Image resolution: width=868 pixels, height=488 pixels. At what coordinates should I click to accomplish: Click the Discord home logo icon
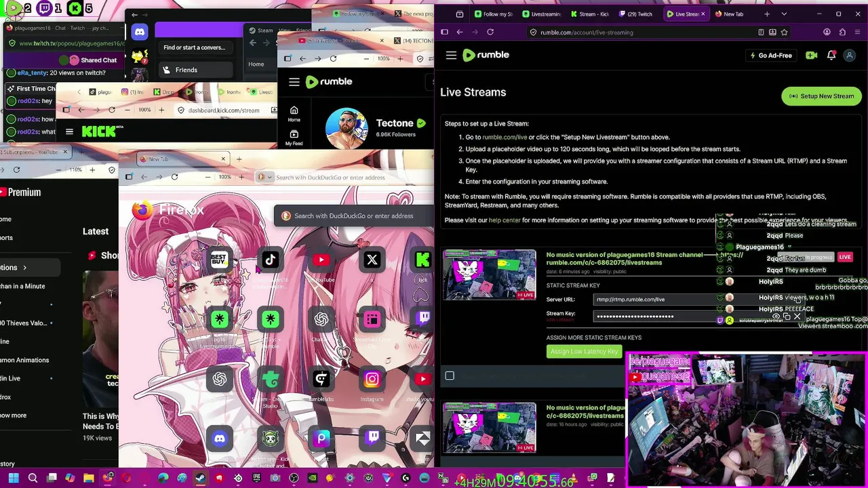point(139,32)
